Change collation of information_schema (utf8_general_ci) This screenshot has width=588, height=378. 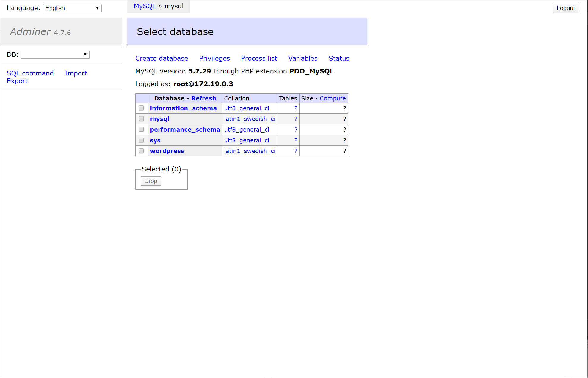pos(247,108)
